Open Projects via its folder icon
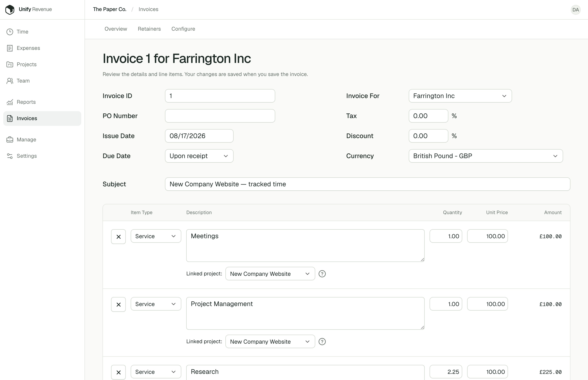The width and height of the screenshot is (588, 380). click(10, 64)
